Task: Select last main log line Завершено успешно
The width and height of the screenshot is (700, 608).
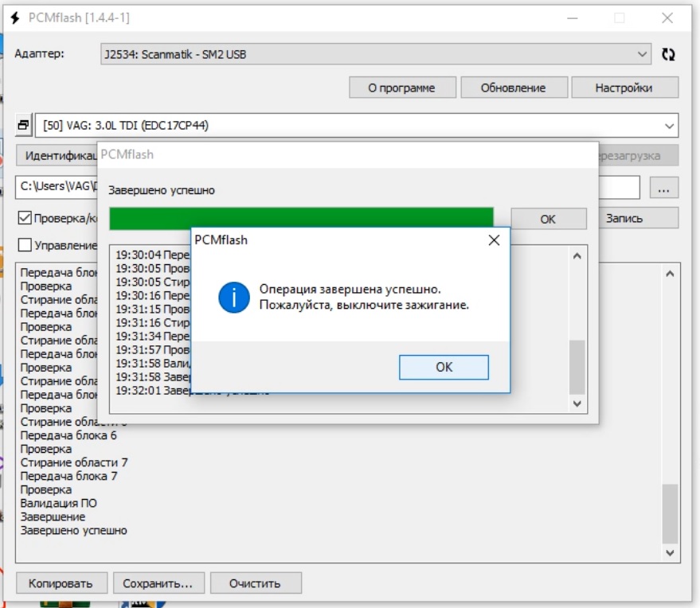Action: (73, 530)
